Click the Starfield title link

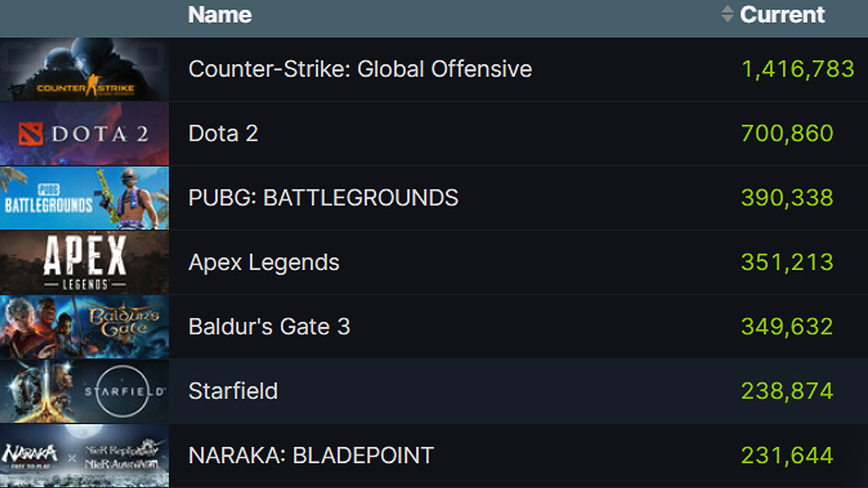click(233, 390)
